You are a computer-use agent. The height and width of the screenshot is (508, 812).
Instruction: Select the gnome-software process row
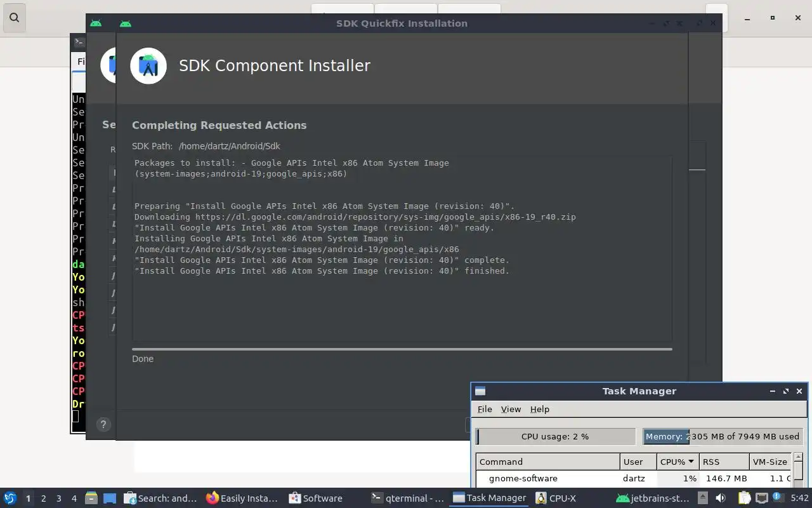click(x=634, y=478)
